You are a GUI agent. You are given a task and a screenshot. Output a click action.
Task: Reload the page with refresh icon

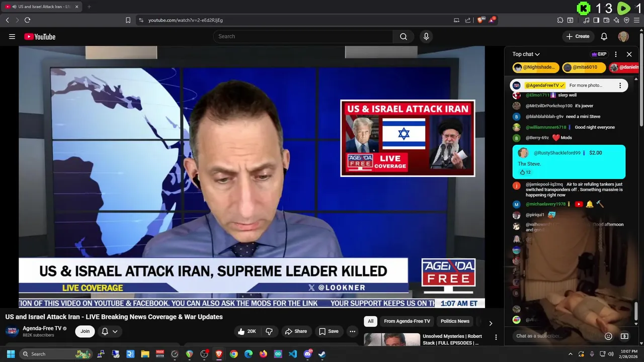click(27, 20)
